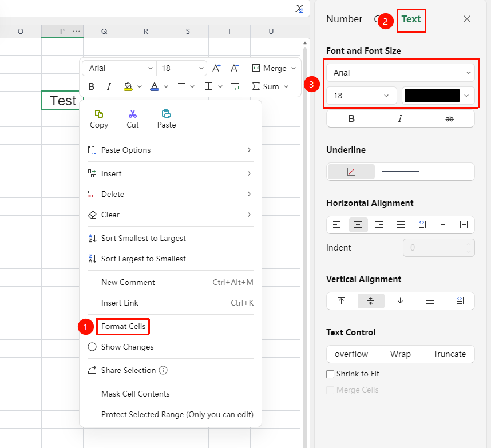Open the font size 18 dropdown in side panel
Viewport: 491px width, 448px height.
(x=361, y=96)
